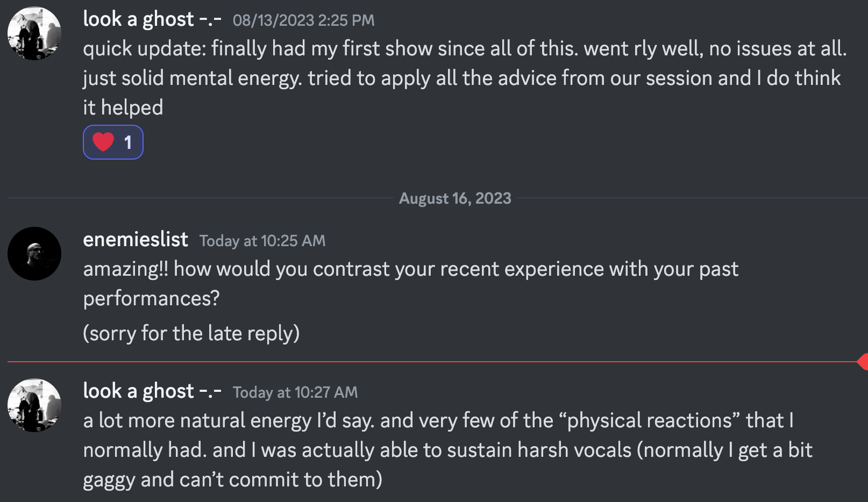This screenshot has width=868, height=502.
Task: Click the 'it helped' line of first message
Action: [x=123, y=107]
